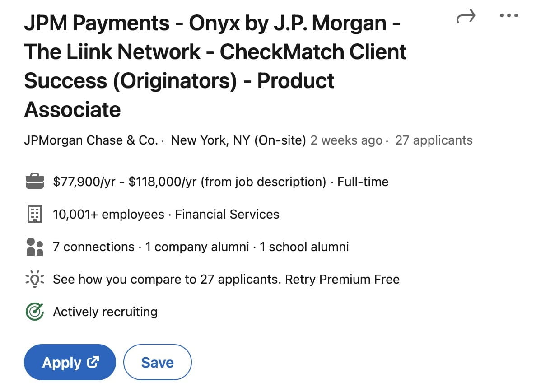Screen dimensions: 541x392
Task: Click the people connections icon
Action: tap(35, 247)
